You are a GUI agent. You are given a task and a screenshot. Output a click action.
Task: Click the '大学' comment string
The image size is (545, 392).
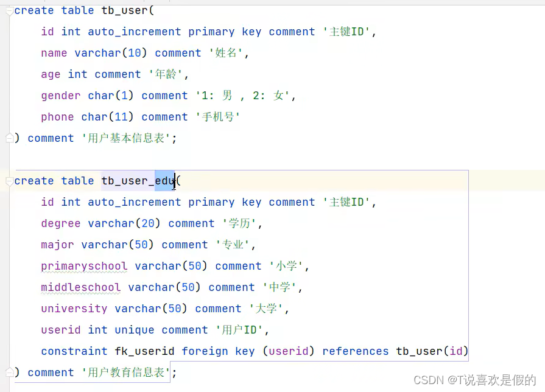tap(266, 309)
